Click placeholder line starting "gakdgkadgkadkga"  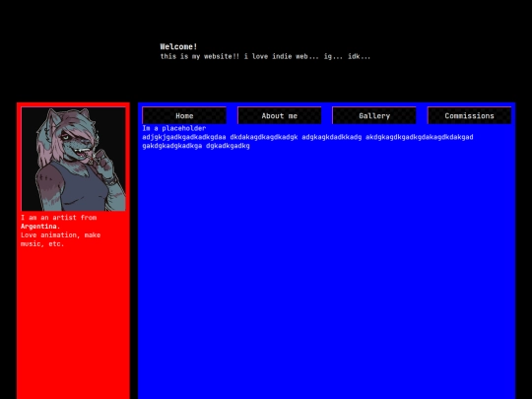click(x=196, y=146)
